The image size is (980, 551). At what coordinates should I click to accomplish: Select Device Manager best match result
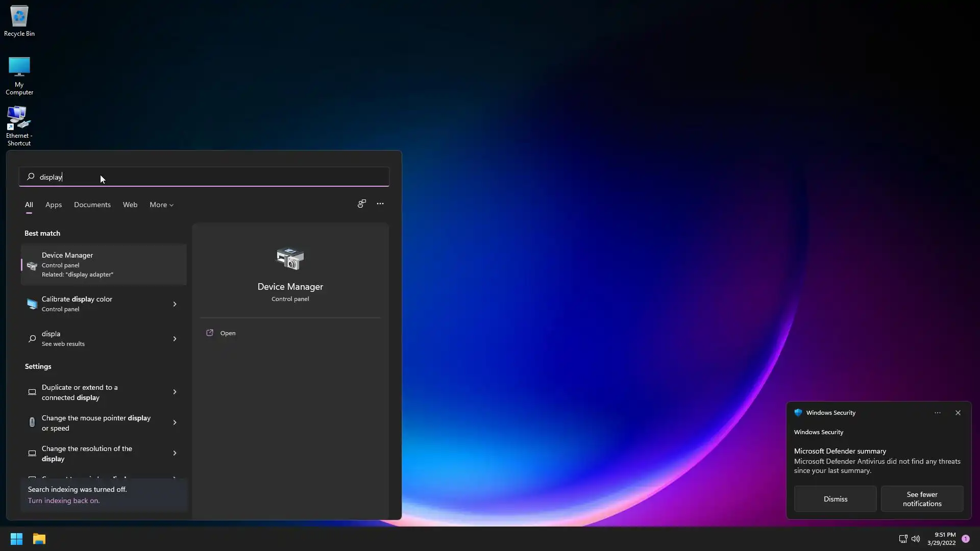[x=104, y=264]
